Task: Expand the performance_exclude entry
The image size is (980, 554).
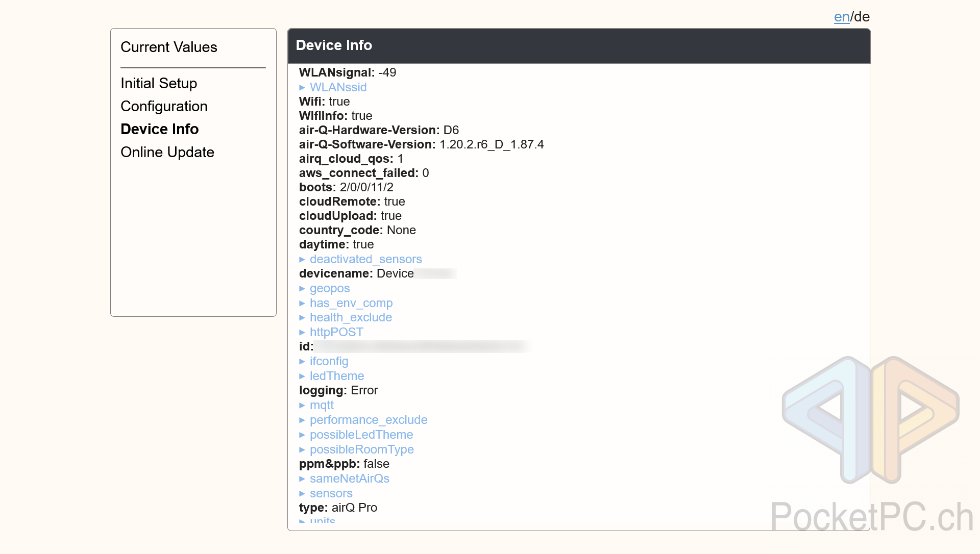Action: [x=363, y=420]
